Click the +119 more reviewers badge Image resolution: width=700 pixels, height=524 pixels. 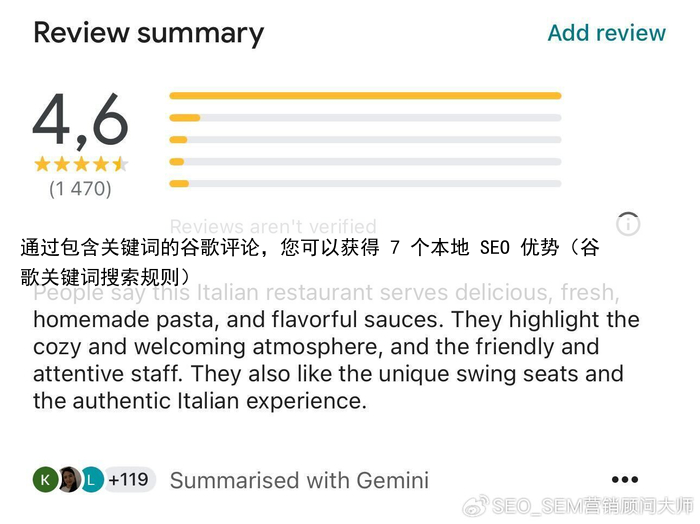tap(129, 480)
